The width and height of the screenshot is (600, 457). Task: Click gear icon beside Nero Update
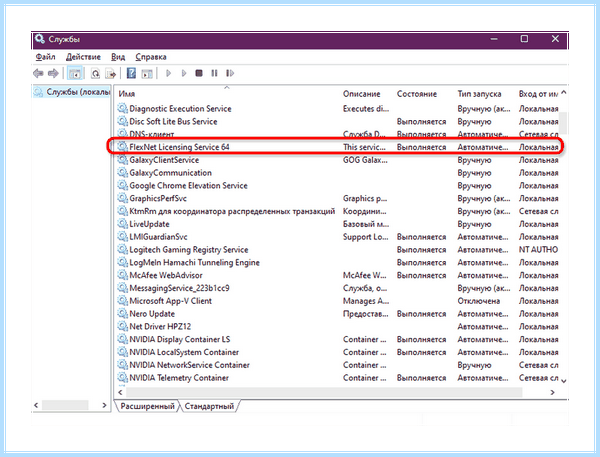[122, 314]
